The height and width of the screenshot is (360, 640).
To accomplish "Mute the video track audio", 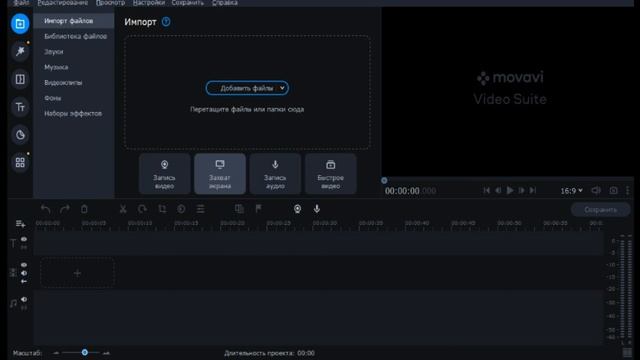I will pyautogui.click(x=24, y=273).
